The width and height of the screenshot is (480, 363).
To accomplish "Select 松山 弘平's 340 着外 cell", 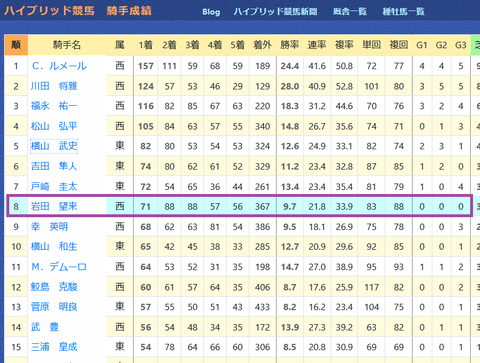I will (x=263, y=126).
